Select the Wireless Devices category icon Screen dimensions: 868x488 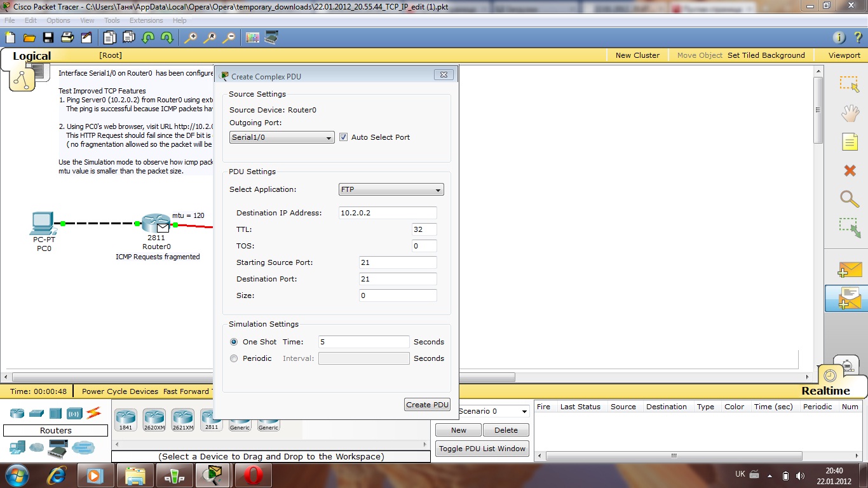[x=74, y=414]
